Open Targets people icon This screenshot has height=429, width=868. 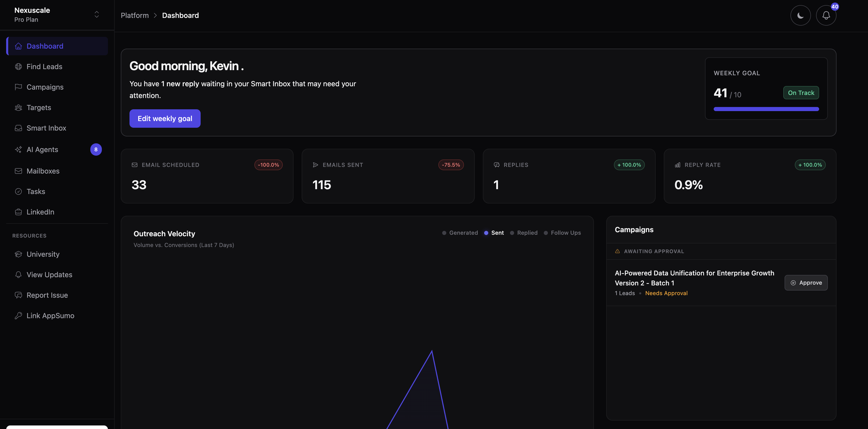(18, 108)
